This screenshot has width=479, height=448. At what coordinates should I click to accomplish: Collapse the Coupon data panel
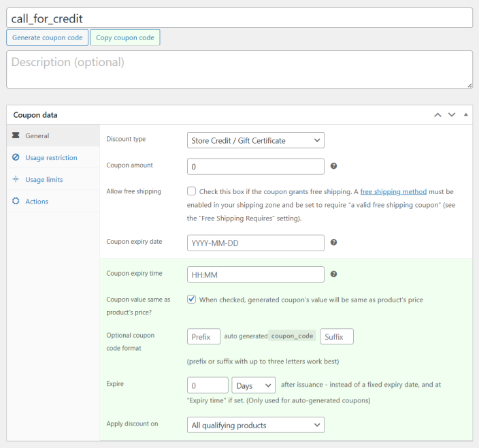click(x=465, y=115)
